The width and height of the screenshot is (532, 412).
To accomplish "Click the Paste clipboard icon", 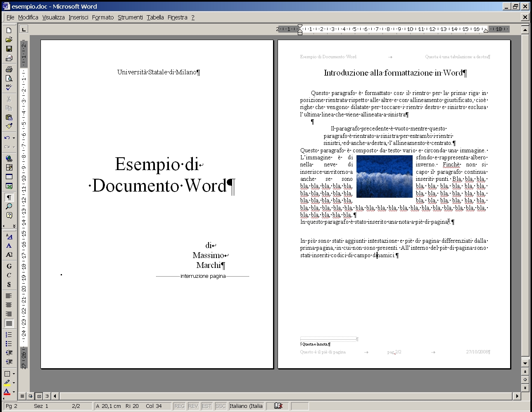I will pos(9,117).
